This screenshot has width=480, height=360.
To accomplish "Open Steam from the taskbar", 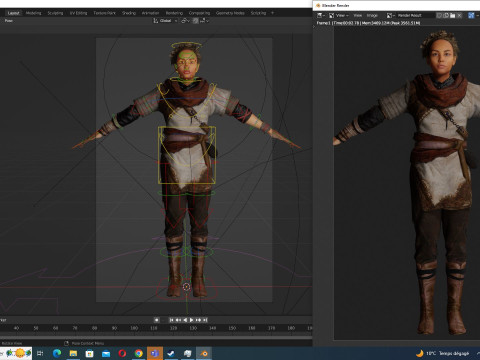I will coord(171,353).
